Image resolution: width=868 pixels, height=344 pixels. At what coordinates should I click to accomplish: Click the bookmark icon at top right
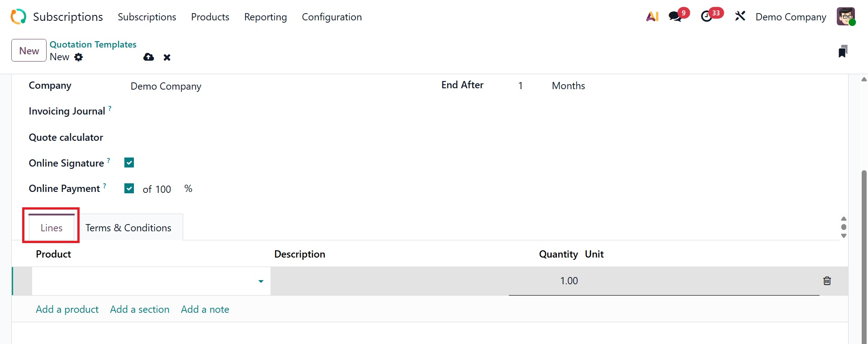click(842, 52)
